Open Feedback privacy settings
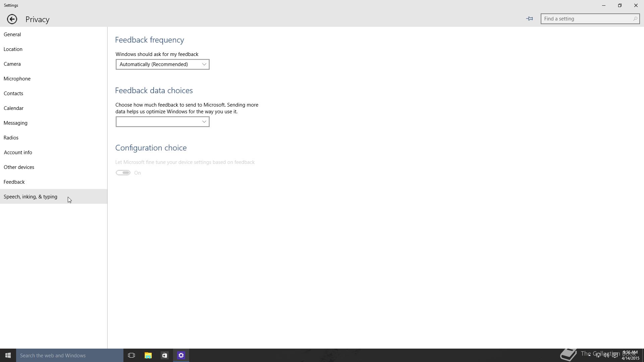The width and height of the screenshot is (644, 362). point(54,182)
